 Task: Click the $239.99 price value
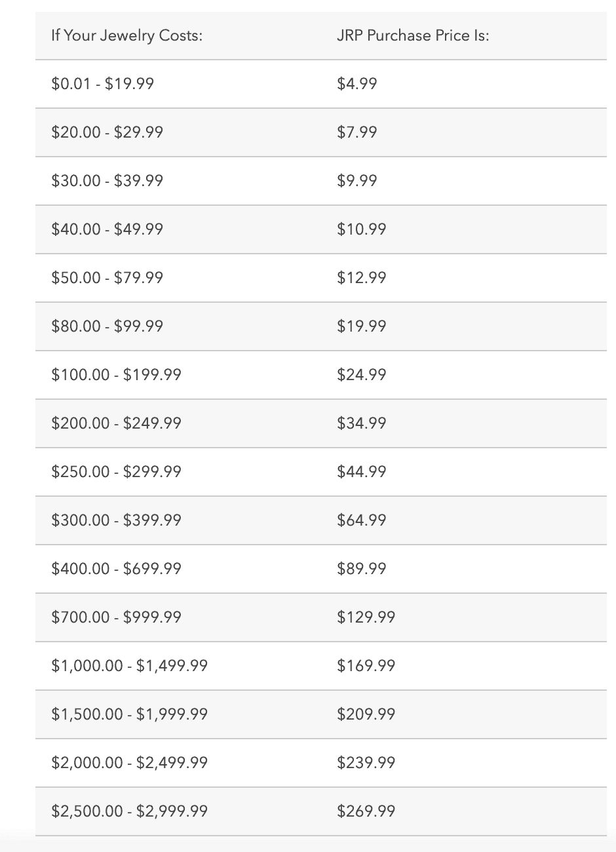[366, 763]
